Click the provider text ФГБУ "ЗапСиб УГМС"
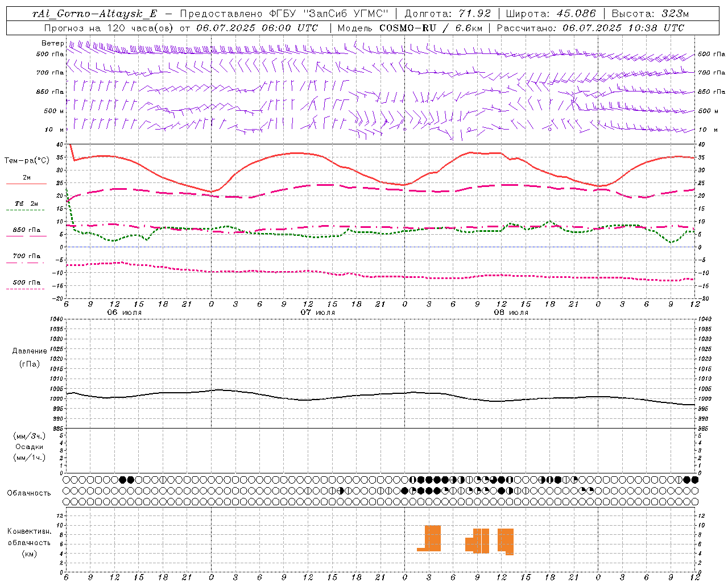This screenshot has height=582, width=728. pos(328,14)
